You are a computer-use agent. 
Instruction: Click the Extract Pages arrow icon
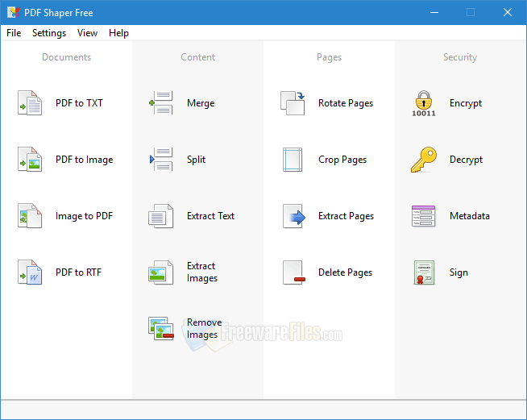[294, 216]
